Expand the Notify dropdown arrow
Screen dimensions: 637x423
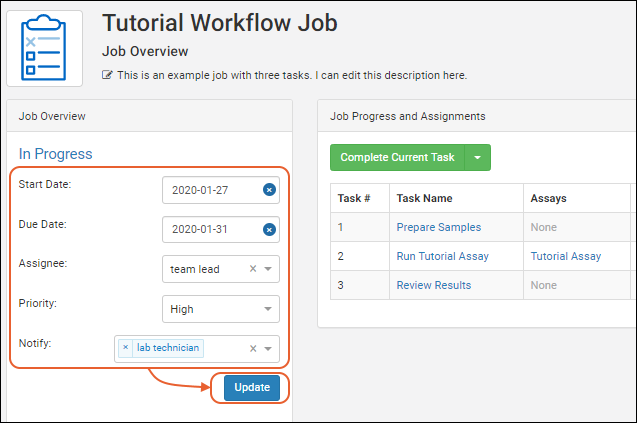268,349
